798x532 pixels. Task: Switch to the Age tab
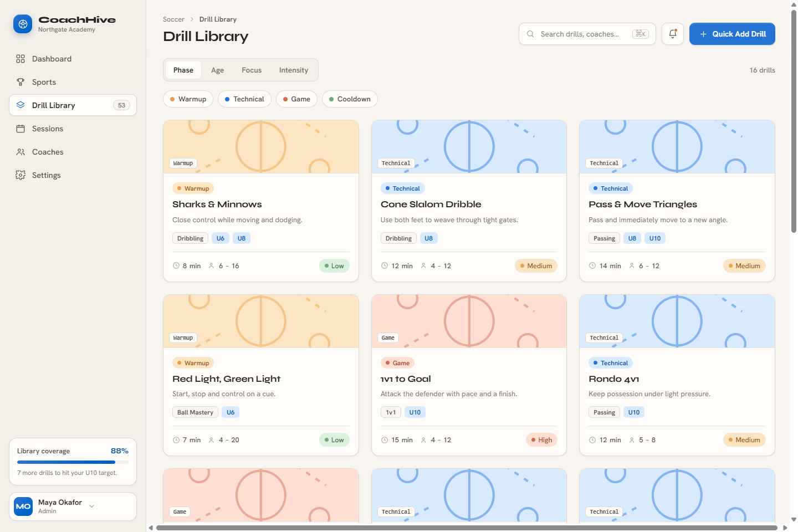(217, 70)
